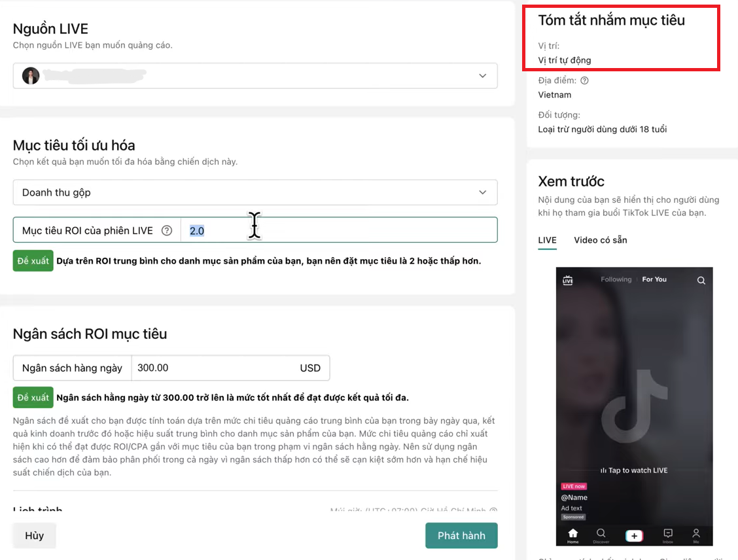This screenshot has width=738, height=560.
Task: Select the For You tab in the preview
Action: pos(654,279)
